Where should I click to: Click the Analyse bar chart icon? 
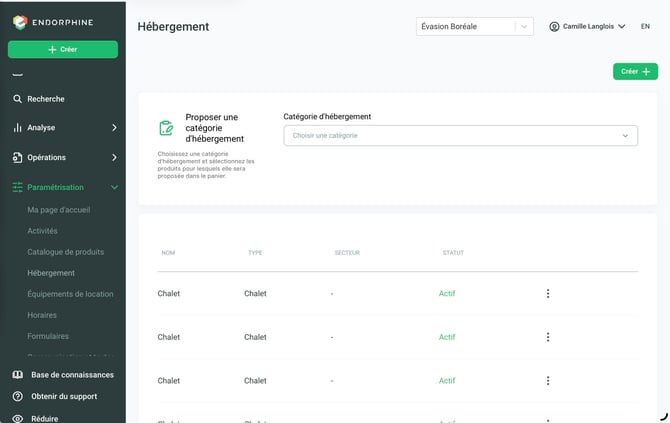point(18,128)
